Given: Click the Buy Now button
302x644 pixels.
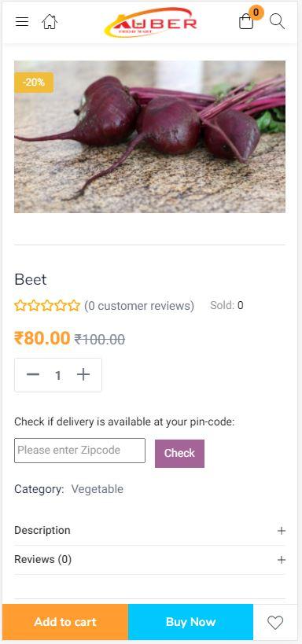Looking at the screenshot, I should pos(190,622).
